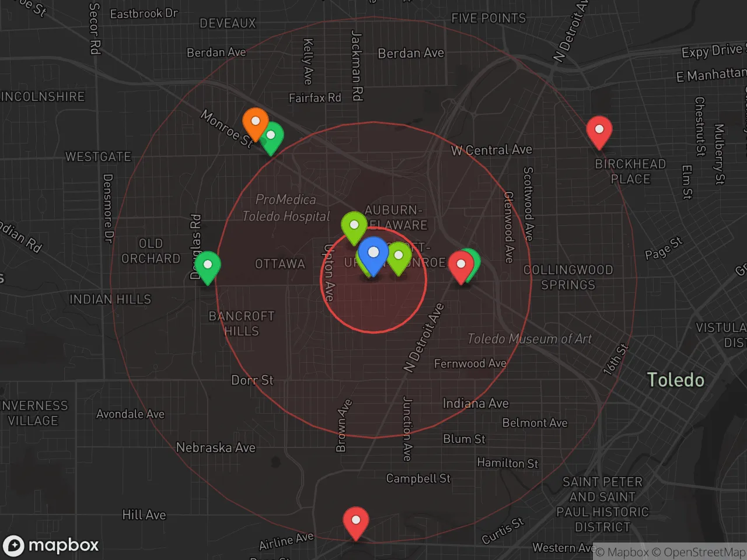The height and width of the screenshot is (560, 747).
Task: Click the Toledo Museum of Art label
Action: pyautogui.click(x=529, y=339)
